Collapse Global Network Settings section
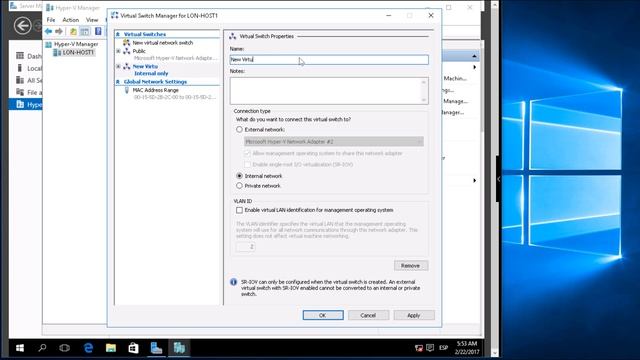 click(x=118, y=82)
